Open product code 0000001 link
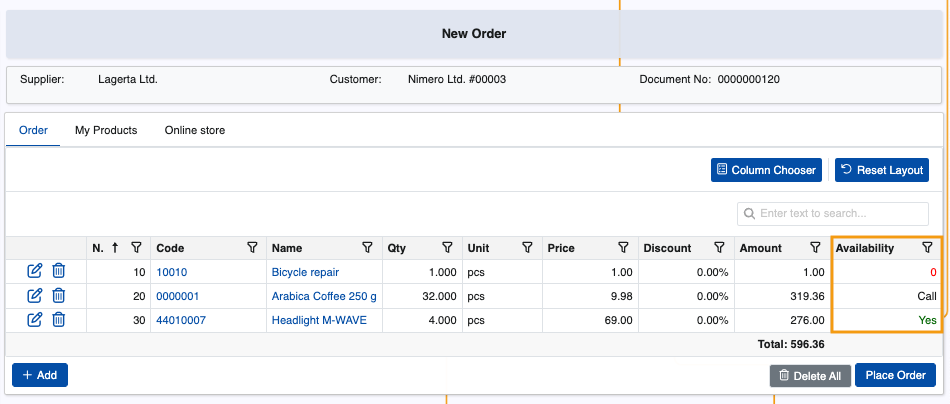 (178, 296)
